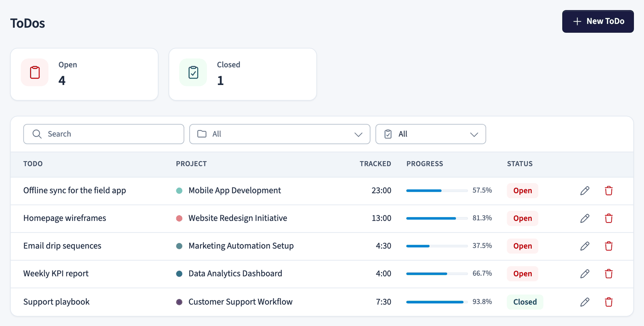Click the STATUS column header

520,164
